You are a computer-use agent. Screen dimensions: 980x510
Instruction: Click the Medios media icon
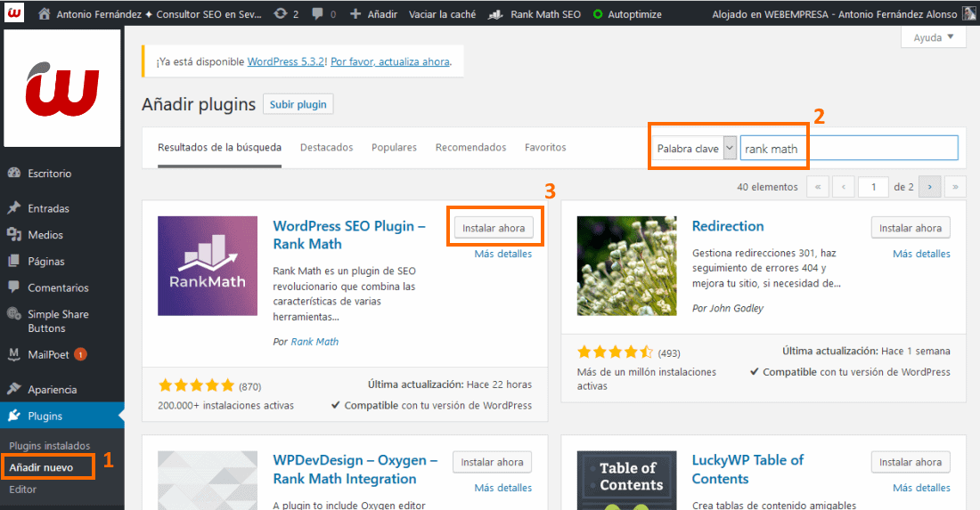14,234
